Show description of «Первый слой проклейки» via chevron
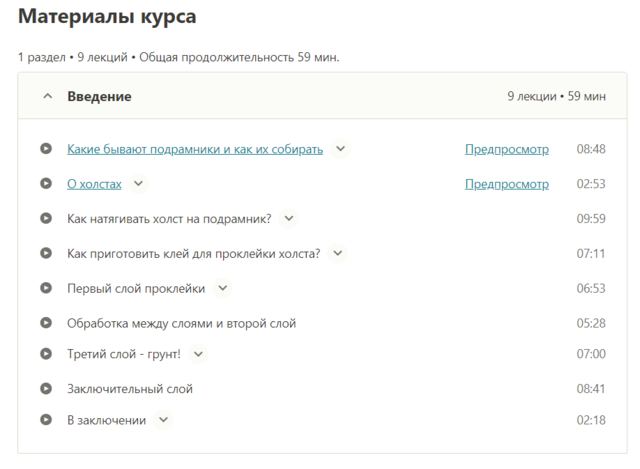640x469 pixels. click(x=222, y=288)
